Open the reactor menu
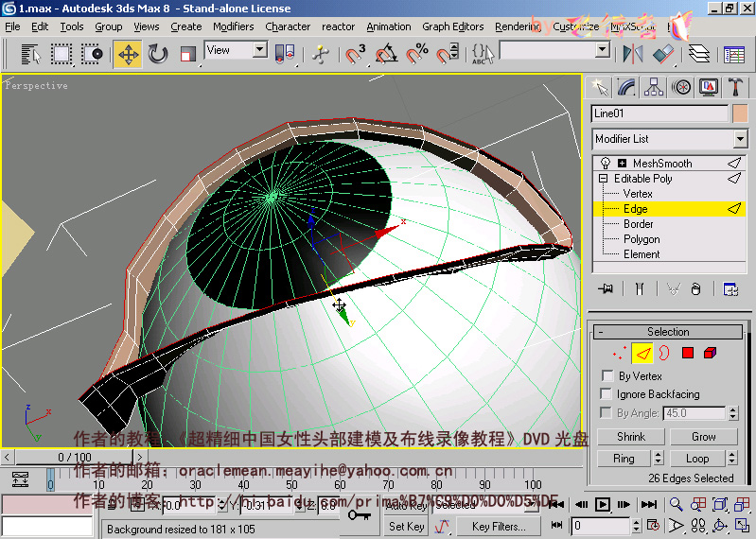 (x=338, y=26)
